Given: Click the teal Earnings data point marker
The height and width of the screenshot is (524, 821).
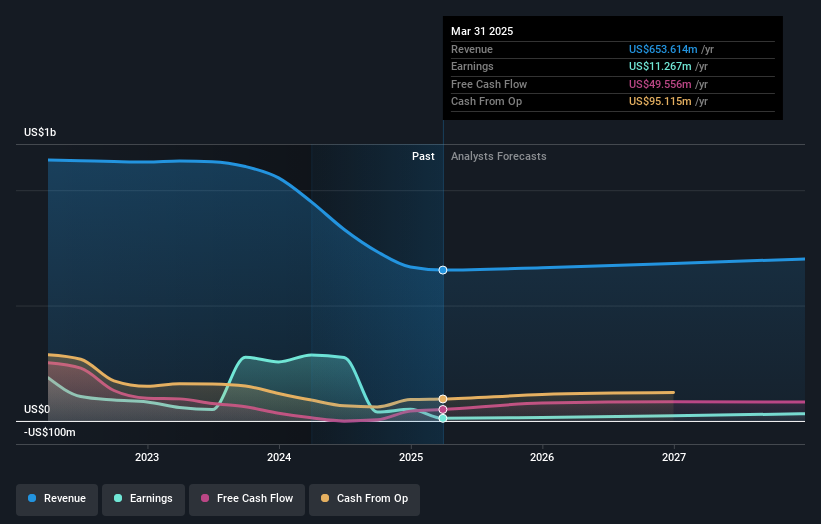Looking at the screenshot, I should pos(443,418).
